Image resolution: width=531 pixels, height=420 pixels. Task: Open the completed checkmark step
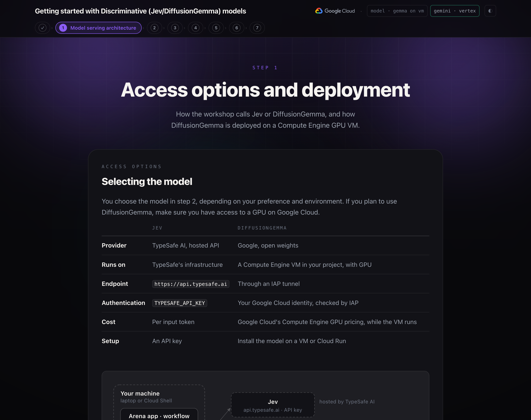43,28
